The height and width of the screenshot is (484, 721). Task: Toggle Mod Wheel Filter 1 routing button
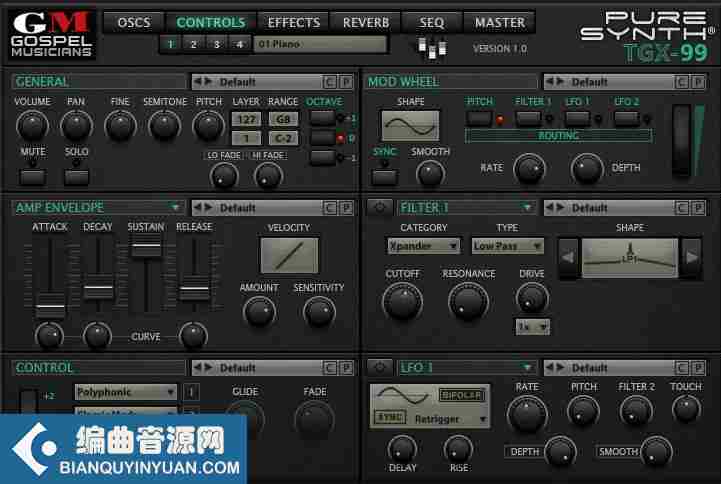click(528, 119)
